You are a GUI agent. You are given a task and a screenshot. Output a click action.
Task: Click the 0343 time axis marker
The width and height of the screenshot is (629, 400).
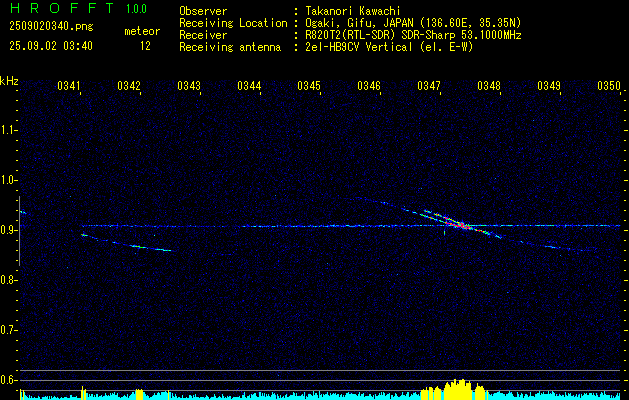pos(189,85)
